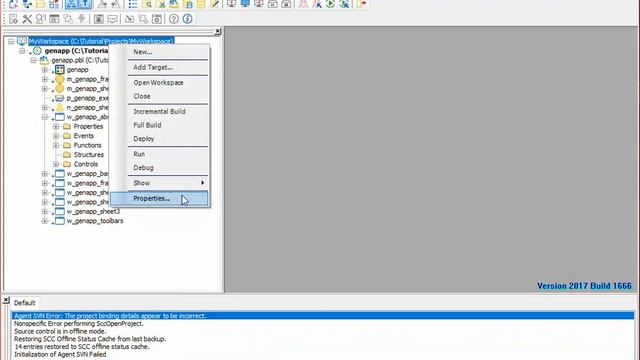Select the Controls folder label
The height and width of the screenshot is (360, 640).
(x=86, y=164)
